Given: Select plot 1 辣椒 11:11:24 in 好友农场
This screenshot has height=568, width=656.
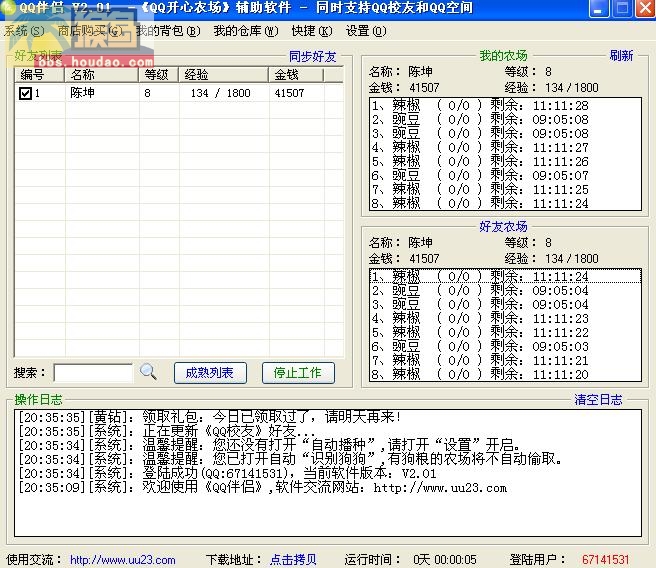Looking at the screenshot, I should point(505,276).
